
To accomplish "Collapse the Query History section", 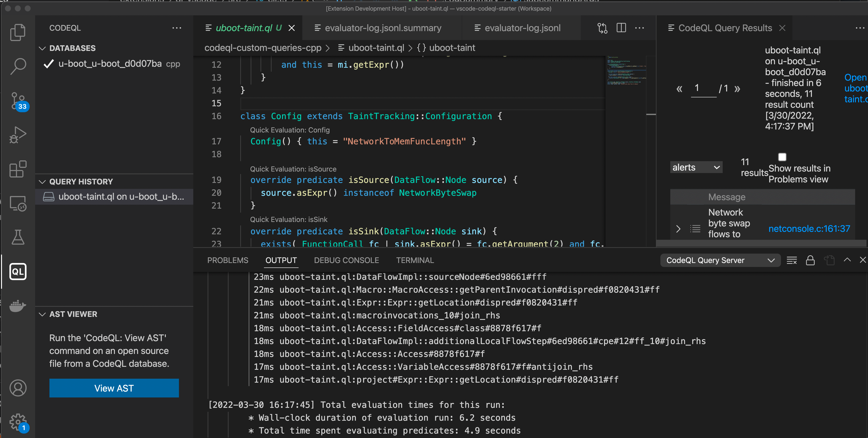I will (43, 182).
